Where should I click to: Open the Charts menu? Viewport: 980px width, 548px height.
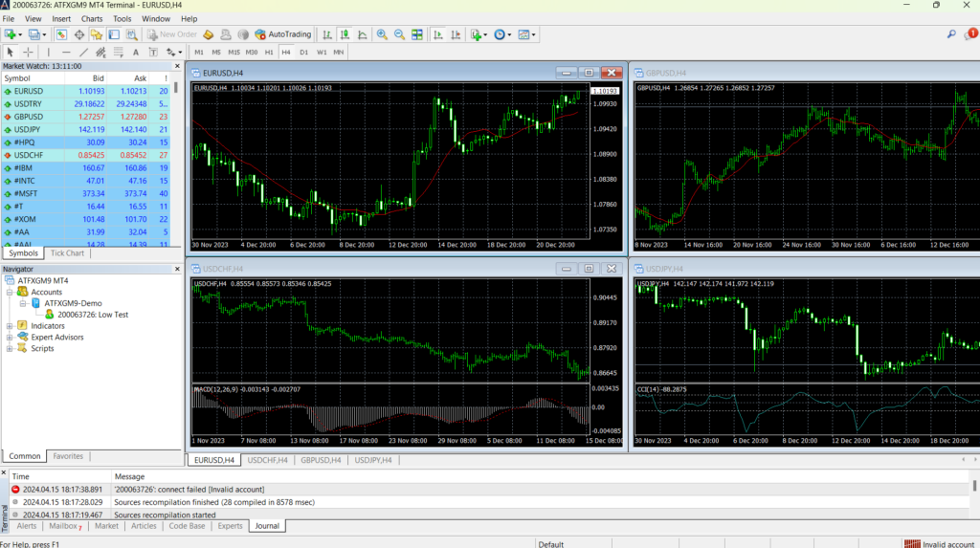[91, 19]
